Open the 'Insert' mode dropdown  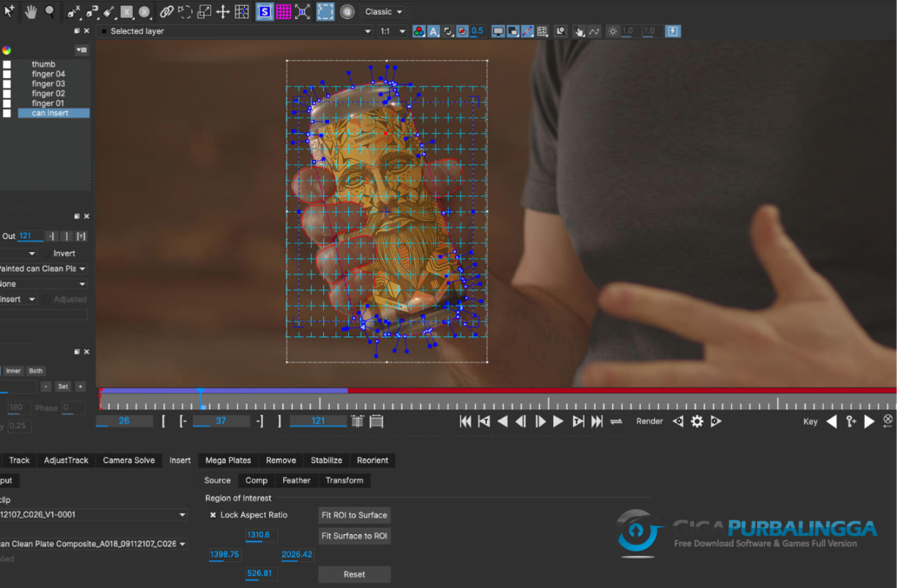pos(17,299)
